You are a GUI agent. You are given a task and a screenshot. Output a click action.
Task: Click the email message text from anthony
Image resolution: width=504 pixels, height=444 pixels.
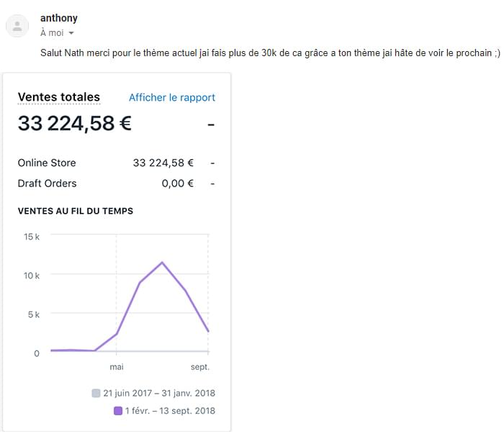coord(270,53)
